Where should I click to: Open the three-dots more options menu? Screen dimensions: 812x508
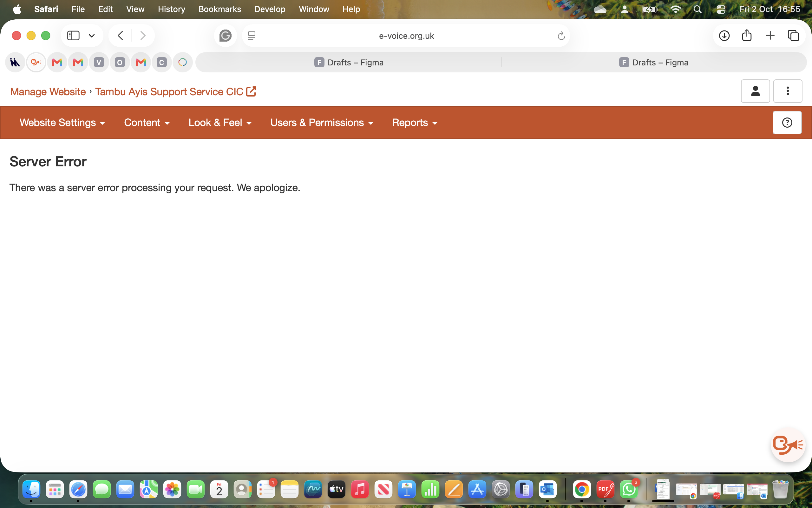tap(788, 91)
